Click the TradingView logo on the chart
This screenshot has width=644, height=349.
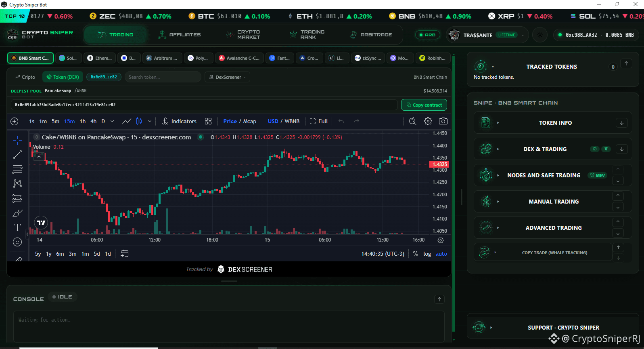pyautogui.click(x=41, y=223)
